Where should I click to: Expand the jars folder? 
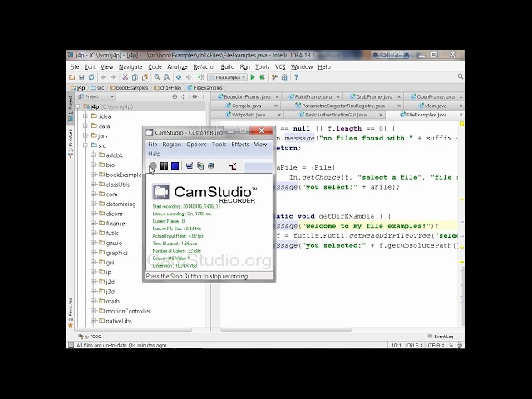[x=86, y=135]
